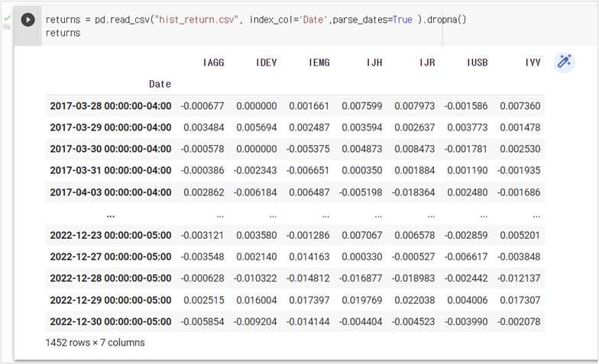Image resolution: width=599 pixels, height=364 pixels.
Task: Select the IDEV column header
Action: point(267,63)
